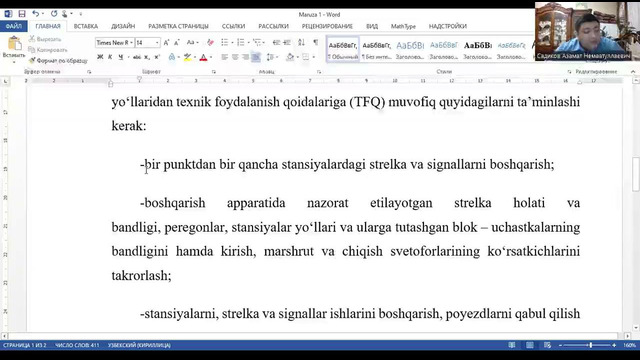The height and width of the screenshot is (360, 640).
Task: Collapse the ribbon with the arrow
Action: point(633,72)
